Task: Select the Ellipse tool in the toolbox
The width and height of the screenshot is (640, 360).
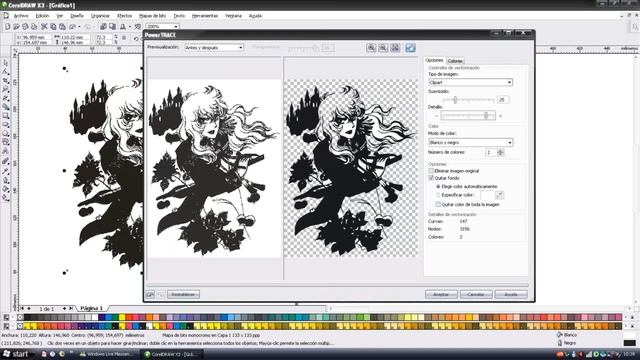Action: point(6,124)
